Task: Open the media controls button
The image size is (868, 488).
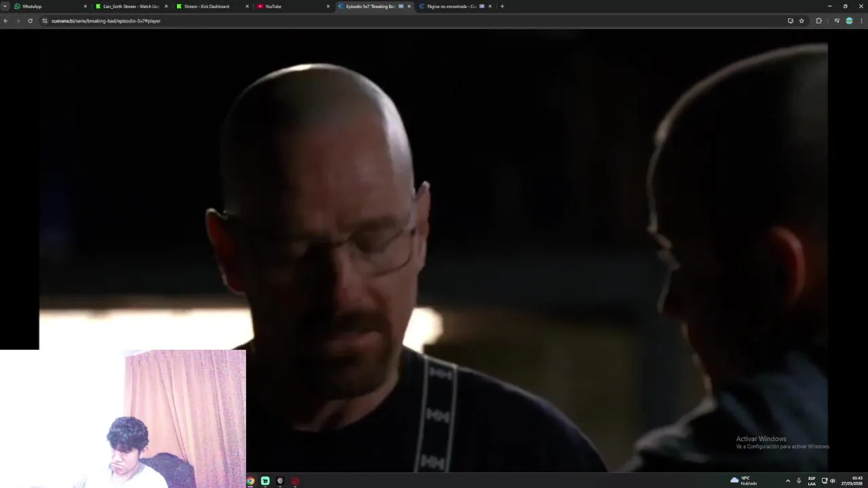Action: [x=837, y=21]
